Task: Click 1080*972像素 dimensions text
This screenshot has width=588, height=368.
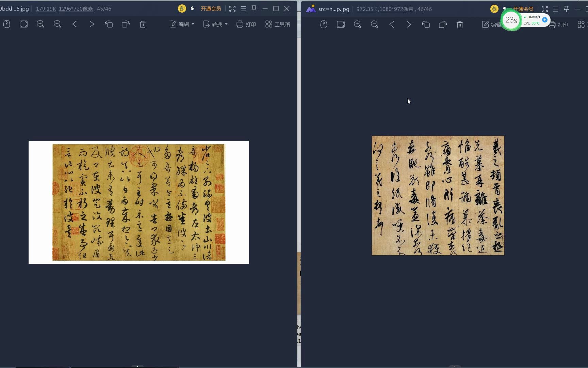Action: (396, 9)
